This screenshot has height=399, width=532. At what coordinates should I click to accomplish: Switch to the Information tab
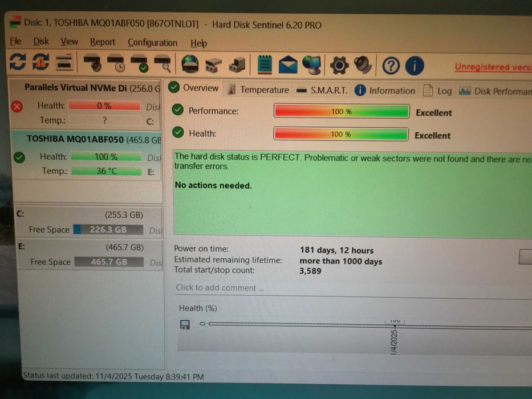385,91
